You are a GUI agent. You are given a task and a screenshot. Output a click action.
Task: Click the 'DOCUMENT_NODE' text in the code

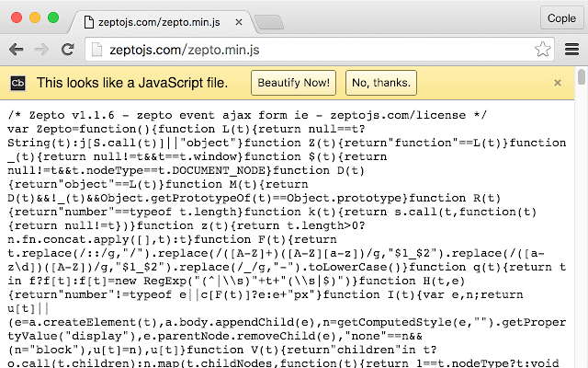coord(219,170)
